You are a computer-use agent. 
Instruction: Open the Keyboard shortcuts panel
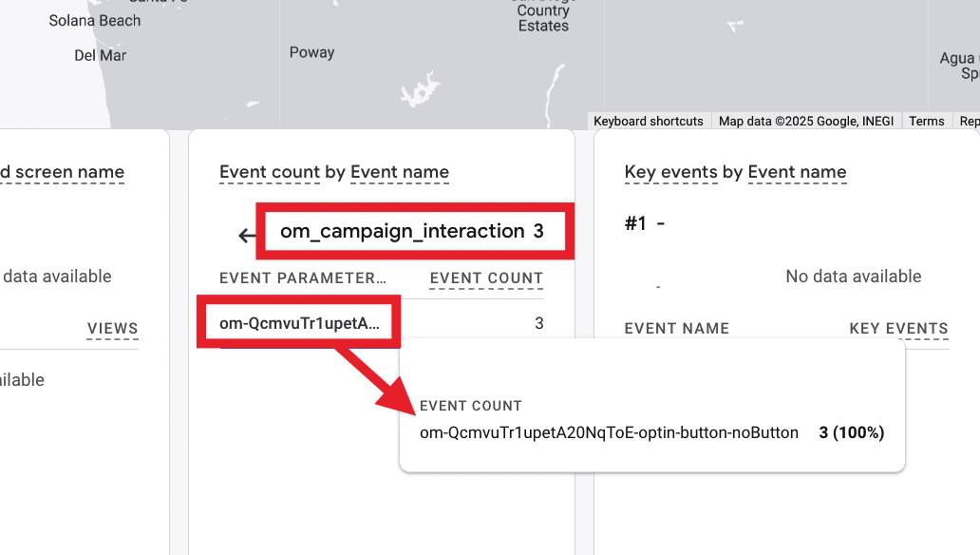pyautogui.click(x=649, y=121)
